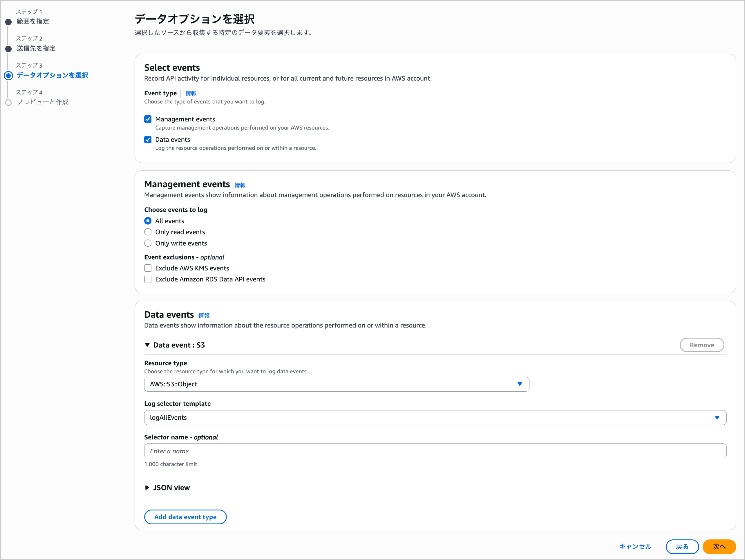Click info link next to Event type

(x=191, y=93)
